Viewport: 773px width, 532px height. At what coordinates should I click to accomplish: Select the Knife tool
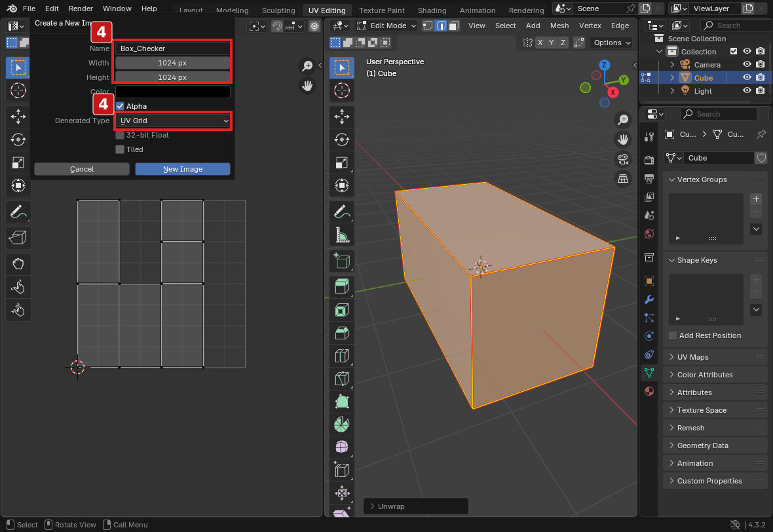point(342,379)
